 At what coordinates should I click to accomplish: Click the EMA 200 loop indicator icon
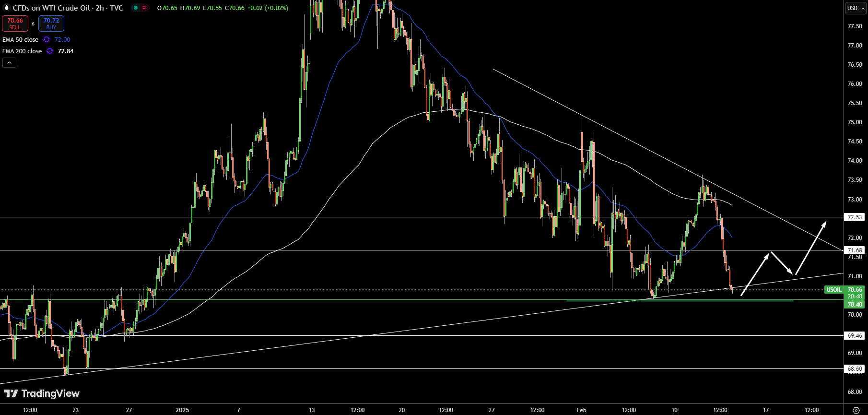(50, 51)
